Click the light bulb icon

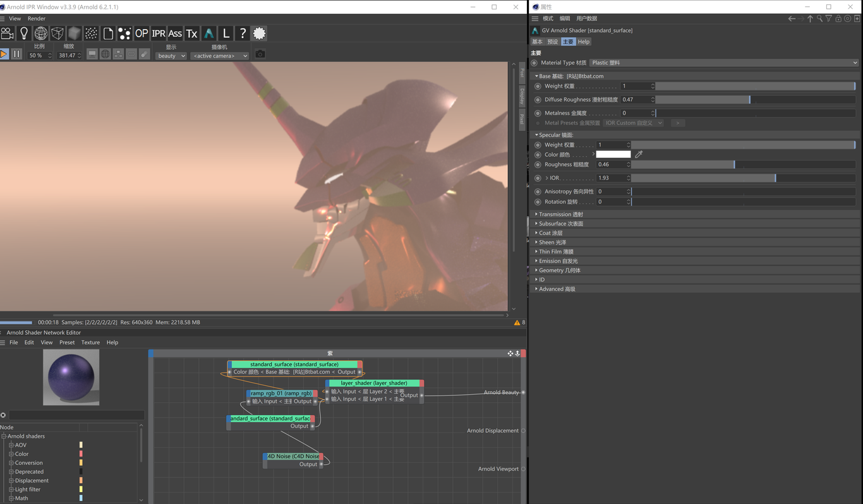click(x=24, y=33)
